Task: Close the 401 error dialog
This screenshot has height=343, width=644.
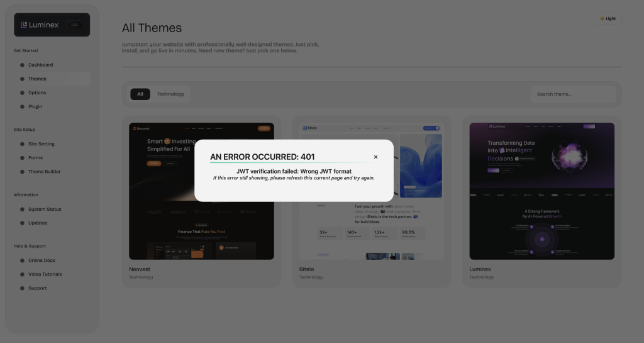Action: coord(375,157)
